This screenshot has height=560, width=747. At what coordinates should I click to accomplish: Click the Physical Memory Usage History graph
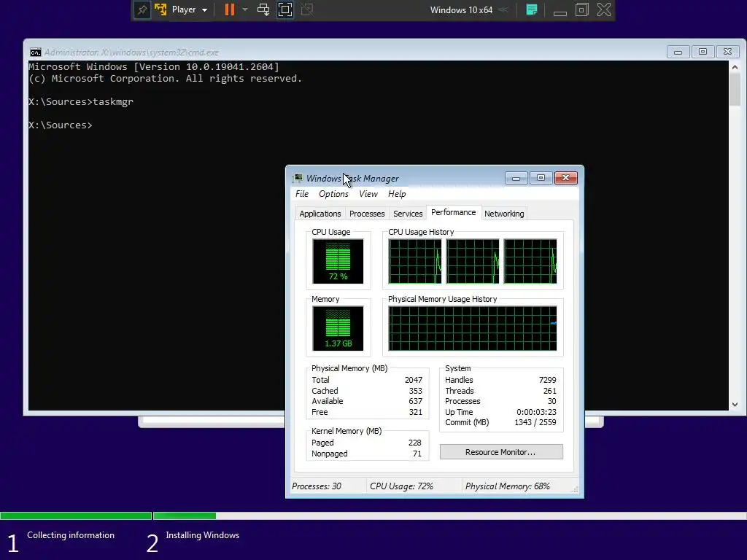click(473, 329)
